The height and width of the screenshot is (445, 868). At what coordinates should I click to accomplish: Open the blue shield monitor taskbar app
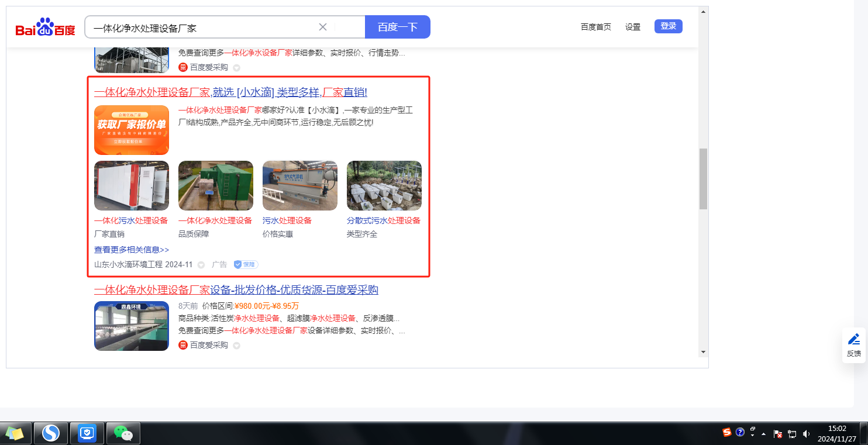(x=87, y=433)
